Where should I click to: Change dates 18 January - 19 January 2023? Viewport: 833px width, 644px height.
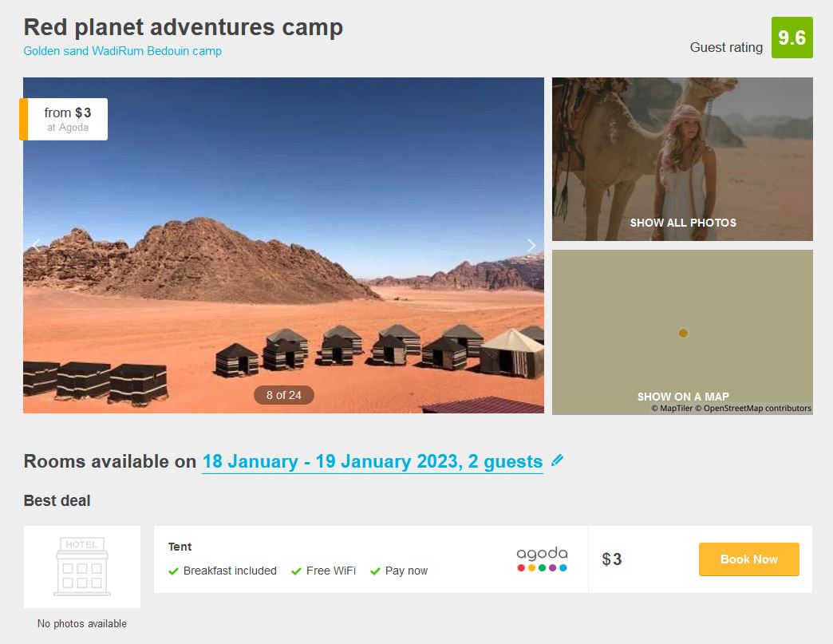coord(373,461)
